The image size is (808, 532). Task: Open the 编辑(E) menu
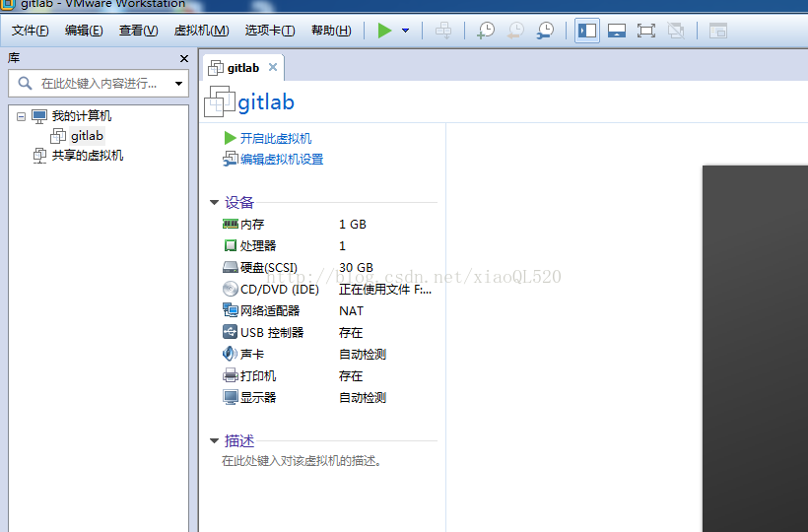(84, 31)
